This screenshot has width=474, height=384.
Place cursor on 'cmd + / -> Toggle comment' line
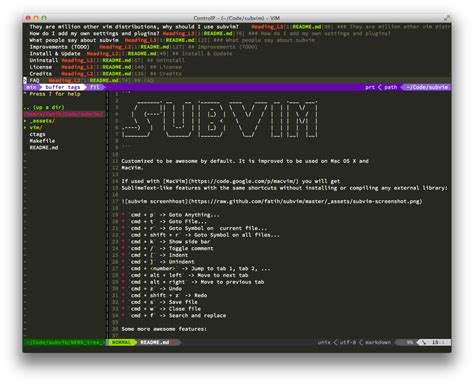167,248
